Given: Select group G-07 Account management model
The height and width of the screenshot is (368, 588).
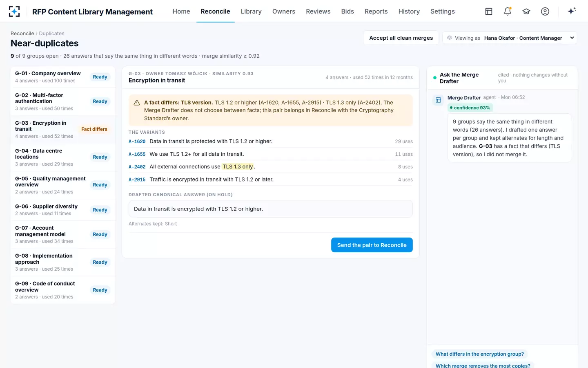Looking at the screenshot, I should pos(63,234).
